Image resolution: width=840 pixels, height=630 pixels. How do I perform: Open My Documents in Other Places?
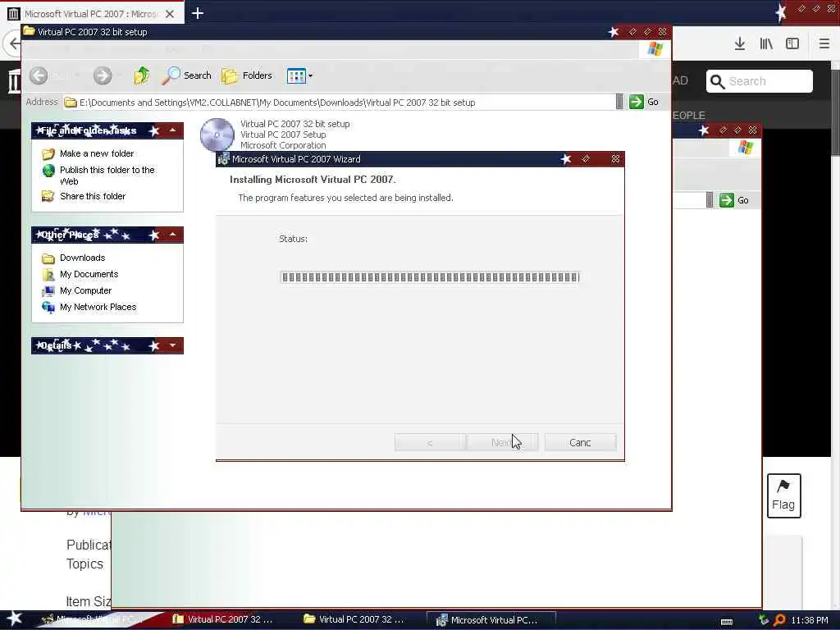89,274
